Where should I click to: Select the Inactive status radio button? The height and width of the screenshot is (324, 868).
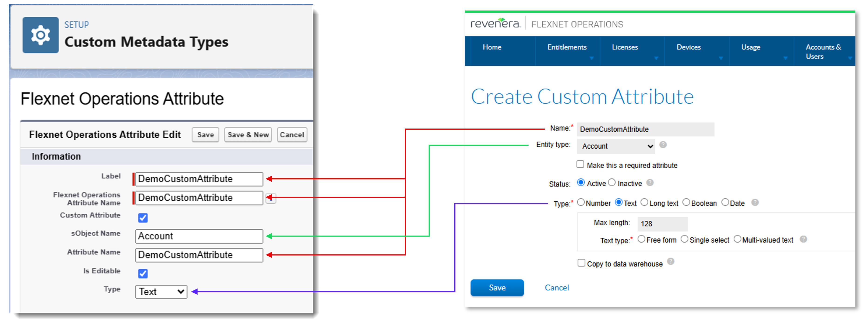click(x=612, y=182)
